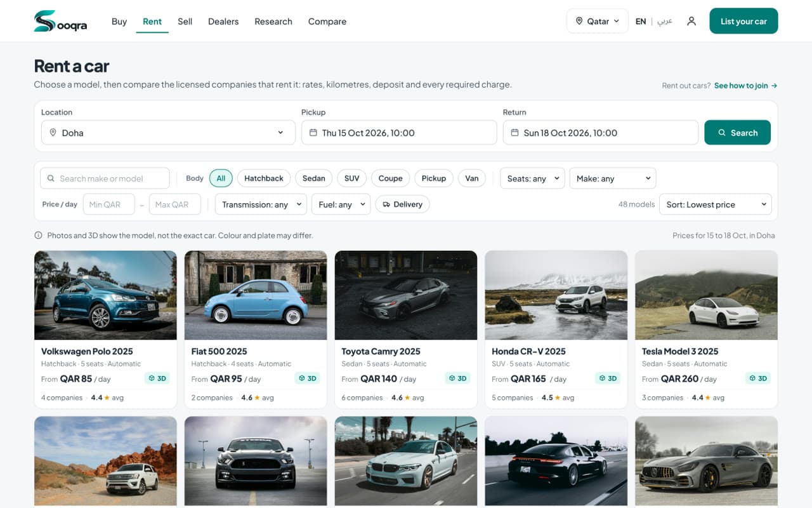
Task: Open 3D view for Tesla Model 3 2025
Action: [758, 378]
